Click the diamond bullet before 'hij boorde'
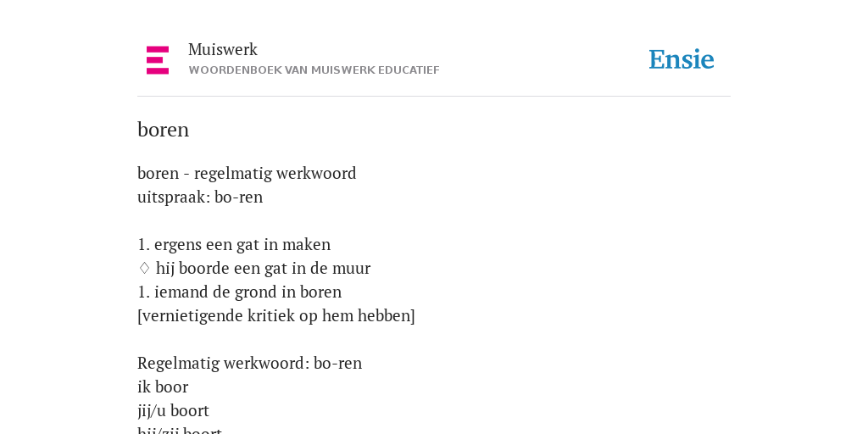Screen dimensions: 868x434 [x=144, y=269]
